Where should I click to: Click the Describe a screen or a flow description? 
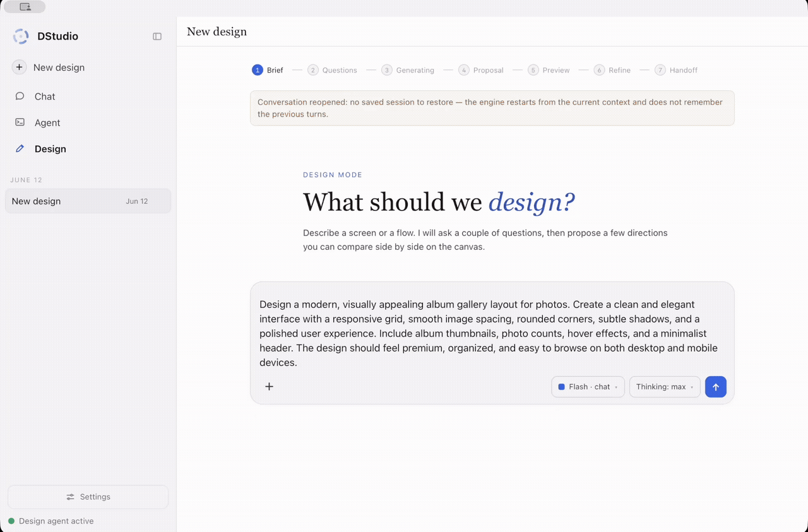click(x=485, y=240)
